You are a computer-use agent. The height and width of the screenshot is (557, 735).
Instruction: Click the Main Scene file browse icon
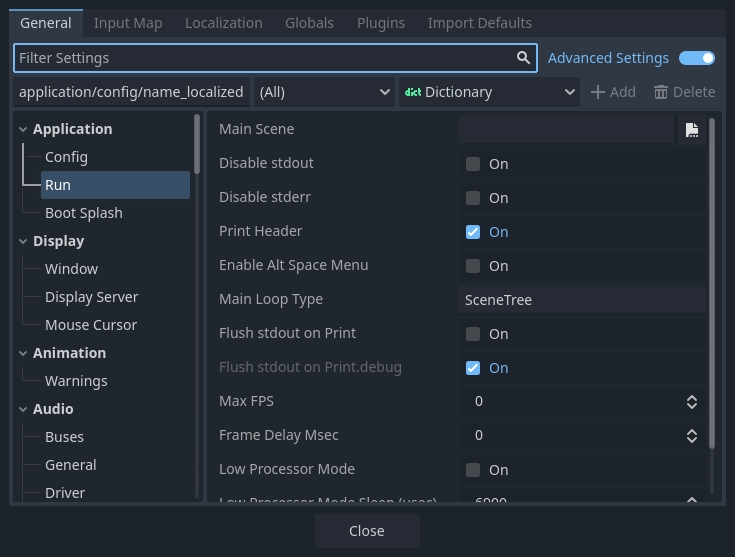tap(691, 130)
